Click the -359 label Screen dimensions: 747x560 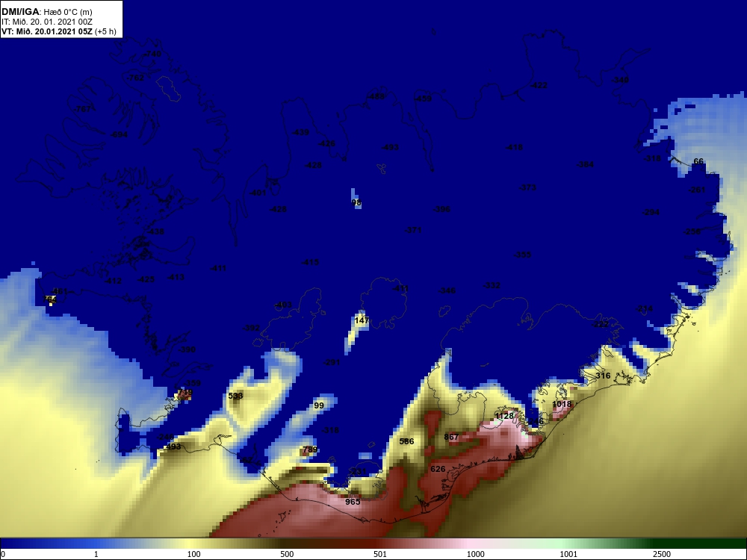pos(192,383)
